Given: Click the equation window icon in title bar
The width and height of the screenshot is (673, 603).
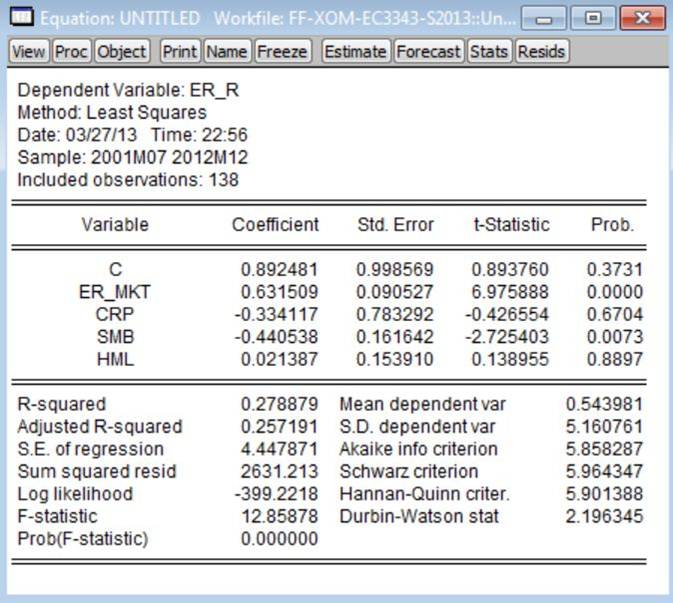Looking at the screenshot, I should pyautogui.click(x=21, y=17).
